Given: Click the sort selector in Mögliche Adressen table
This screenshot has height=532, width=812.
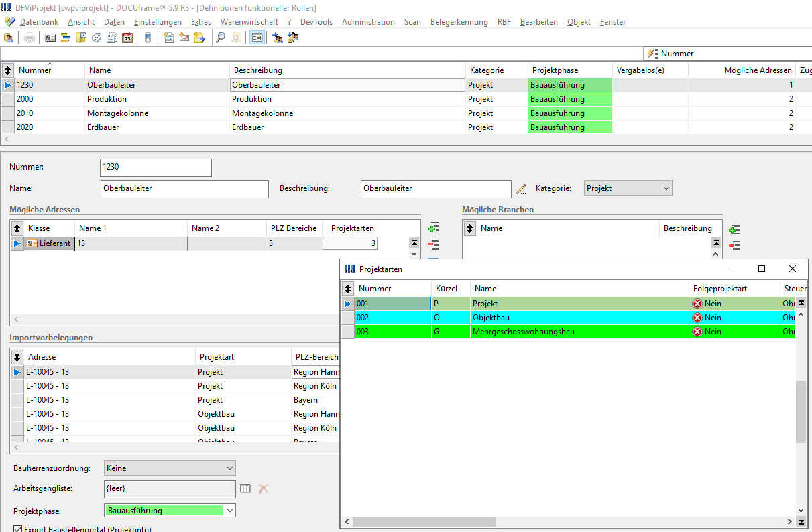Looking at the screenshot, I should [x=17, y=228].
